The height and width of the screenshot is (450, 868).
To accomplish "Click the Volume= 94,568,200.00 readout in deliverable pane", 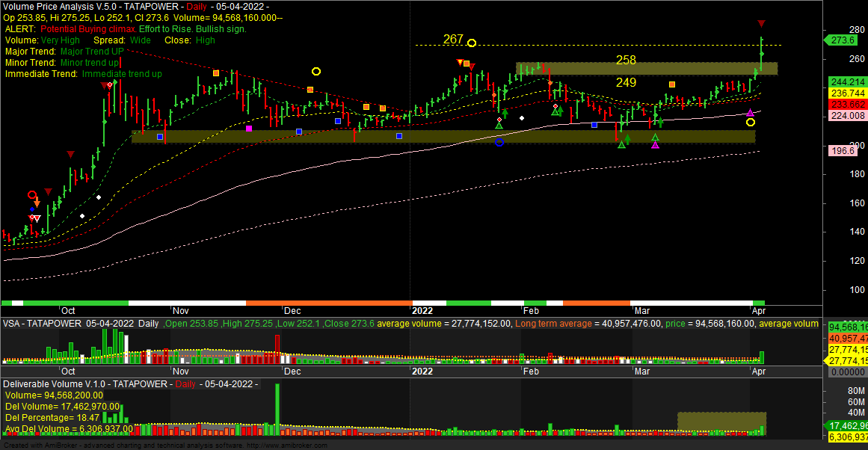I will [55, 395].
